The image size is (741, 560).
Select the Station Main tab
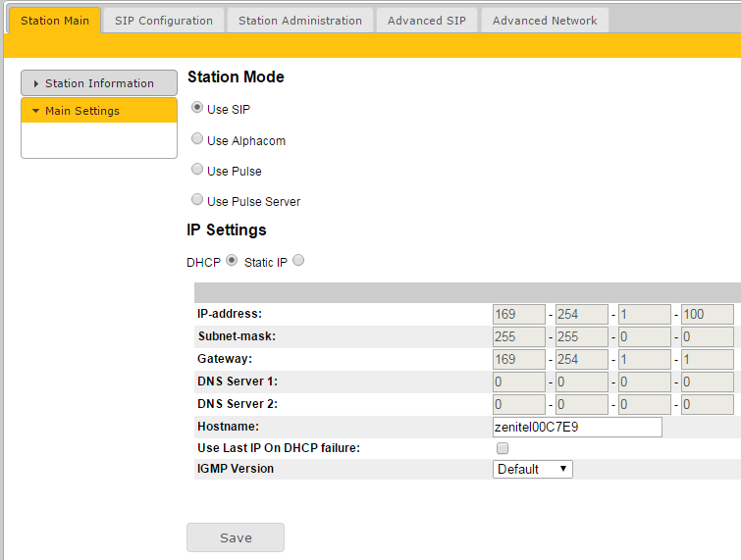tap(55, 21)
